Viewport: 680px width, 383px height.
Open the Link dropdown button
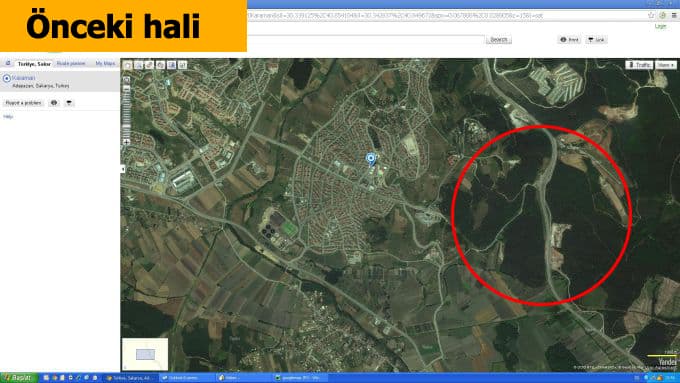(x=596, y=39)
